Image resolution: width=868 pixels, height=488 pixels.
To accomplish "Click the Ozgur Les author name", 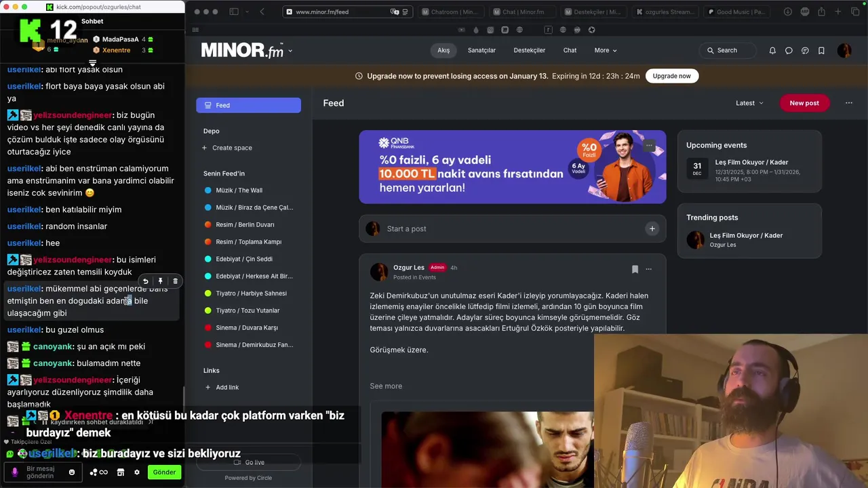I will [x=409, y=267].
